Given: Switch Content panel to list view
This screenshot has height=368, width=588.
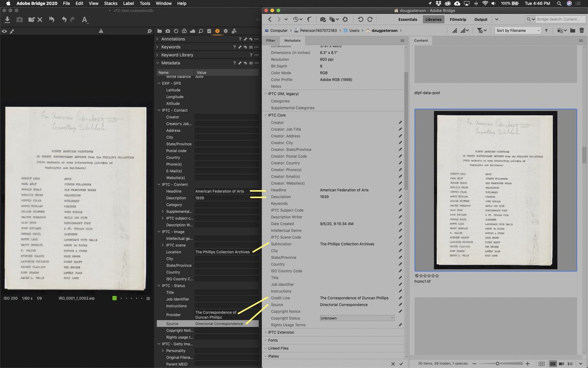Looking at the screenshot, I should 570,363.
